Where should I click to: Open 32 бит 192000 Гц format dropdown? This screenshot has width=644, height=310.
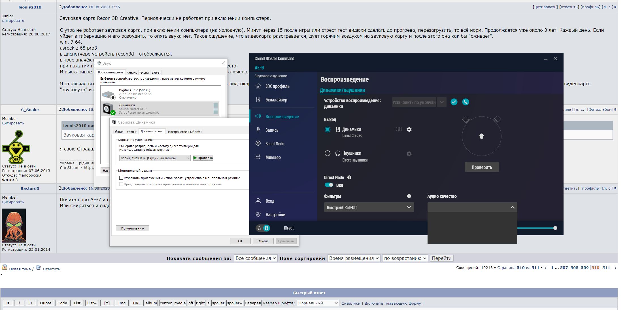click(155, 158)
